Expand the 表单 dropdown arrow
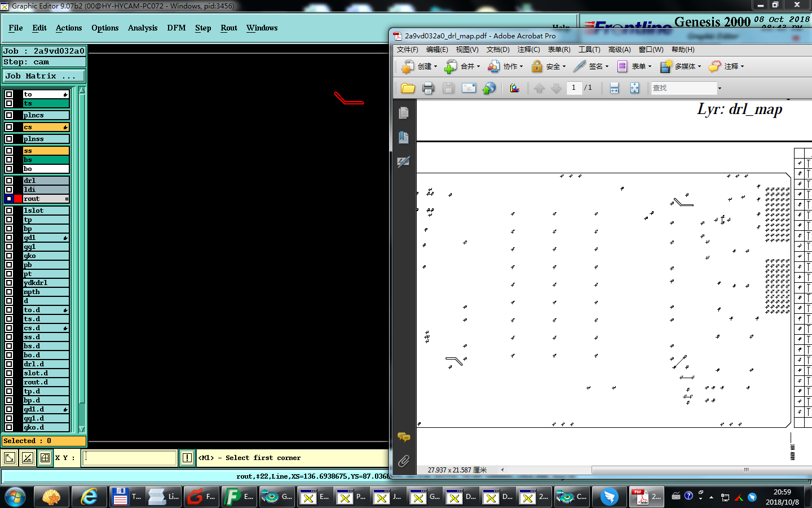The width and height of the screenshot is (812, 508). coord(650,67)
